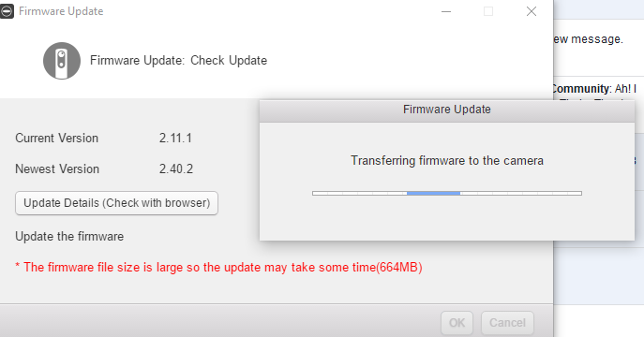This screenshot has width=644, height=337.
Task: Minimize the Firmware Update window
Action: pyautogui.click(x=446, y=11)
